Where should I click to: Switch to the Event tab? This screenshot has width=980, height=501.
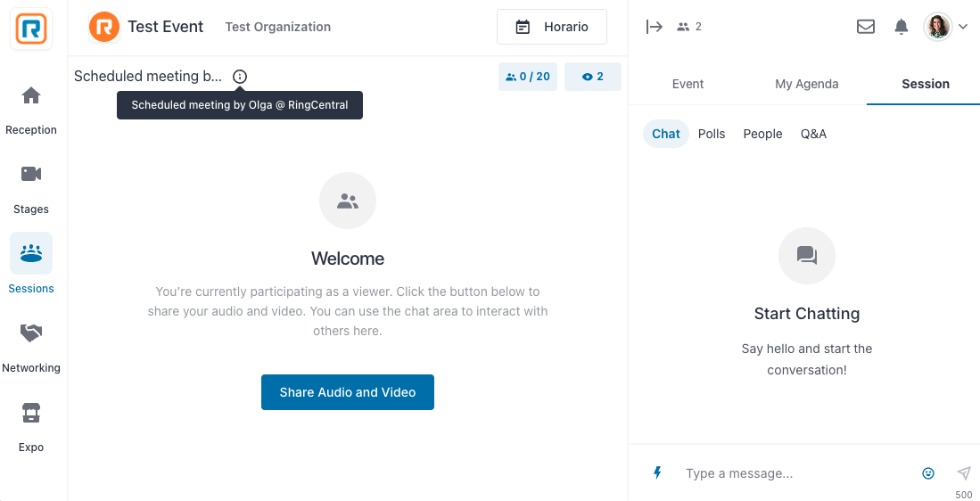point(688,84)
